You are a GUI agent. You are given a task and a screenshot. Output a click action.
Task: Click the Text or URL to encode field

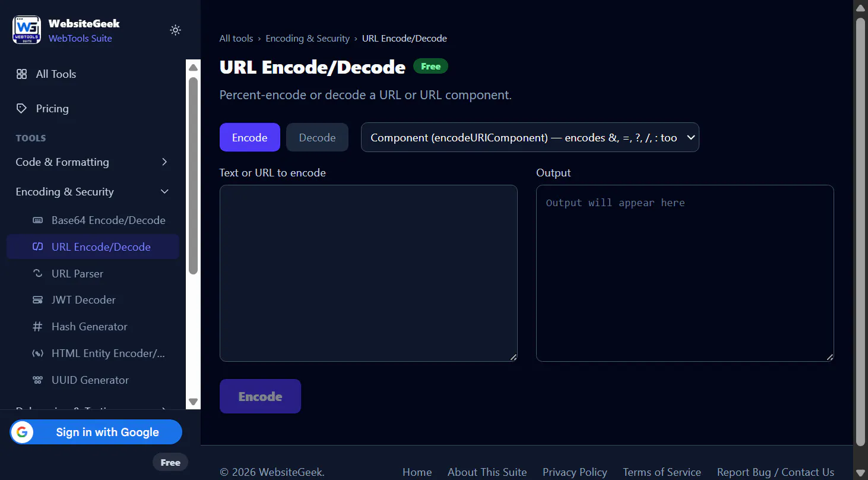[x=368, y=273]
